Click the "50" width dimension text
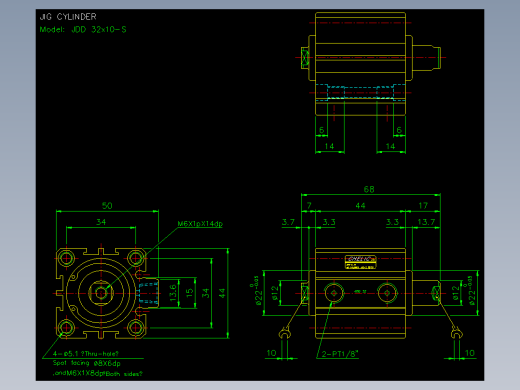Viewport: 520px width, 390px height. (107, 206)
